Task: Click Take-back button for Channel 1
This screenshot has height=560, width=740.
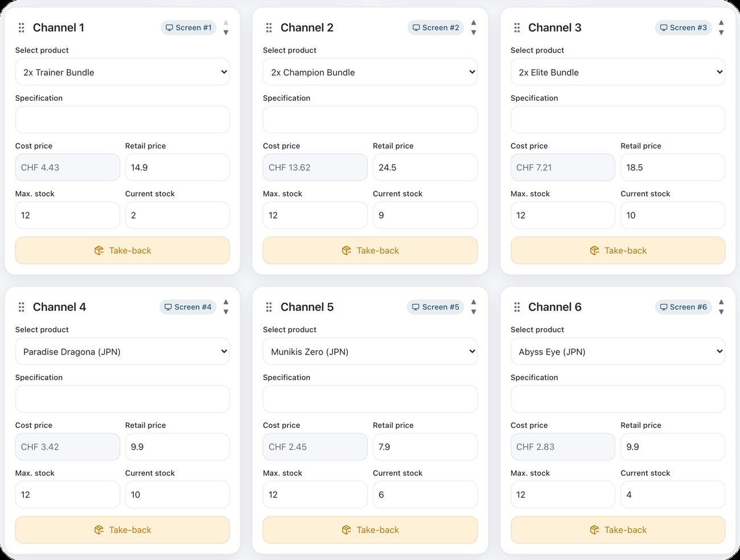Action: tap(122, 250)
